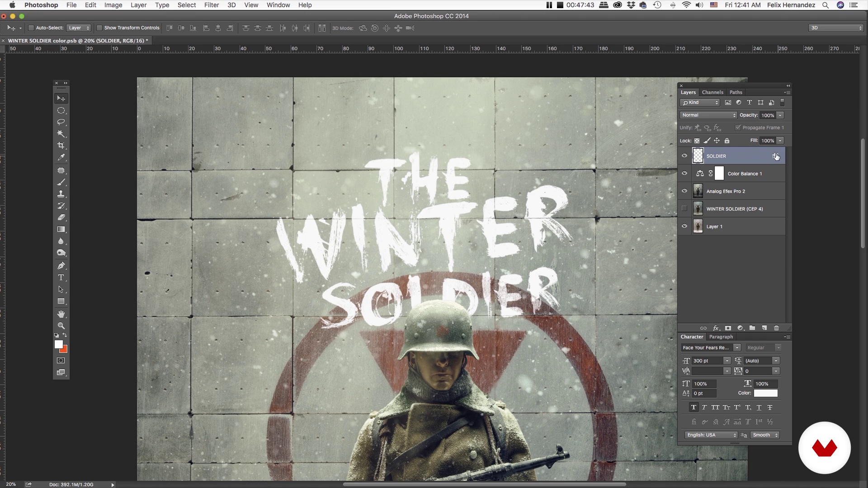Select the Move tool in toolbox
868x488 pixels.
coord(61,99)
